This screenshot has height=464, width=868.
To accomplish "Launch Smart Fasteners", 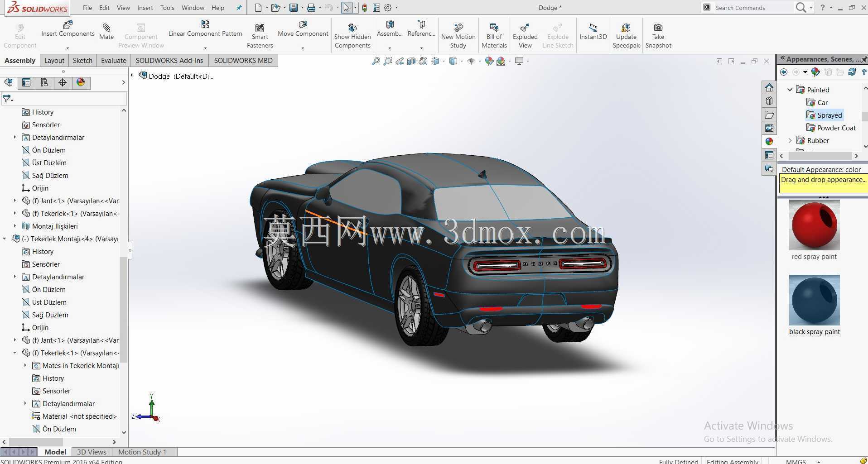I will pyautogui.click(x=260, y=36).
